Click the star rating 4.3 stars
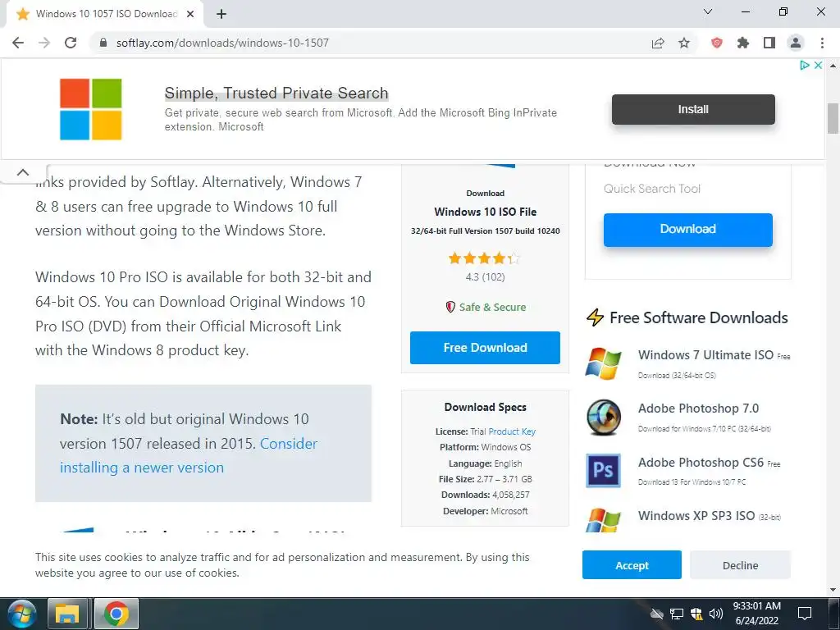The width and height of the screenshot is (840, 630). click(x=484, y=258)
